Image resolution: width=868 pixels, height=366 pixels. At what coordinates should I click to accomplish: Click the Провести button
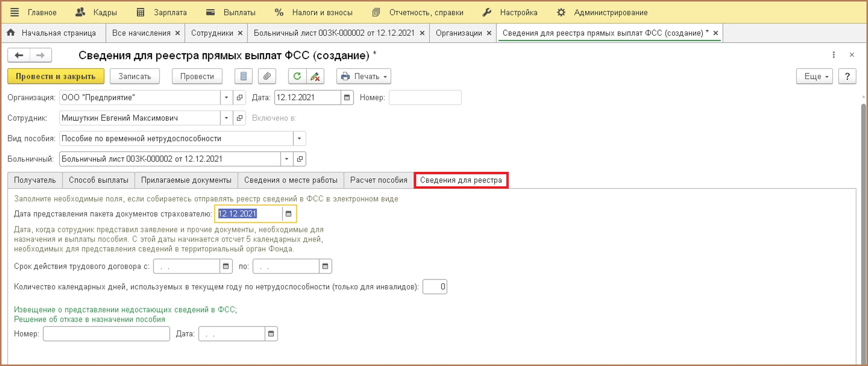(x=197, y=77)
